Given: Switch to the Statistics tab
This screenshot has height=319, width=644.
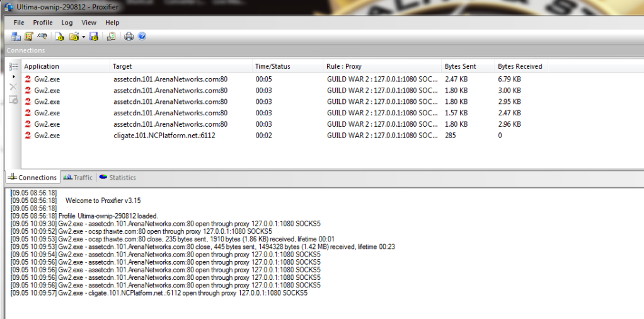Looking at the screenshot, I should 118,178.
